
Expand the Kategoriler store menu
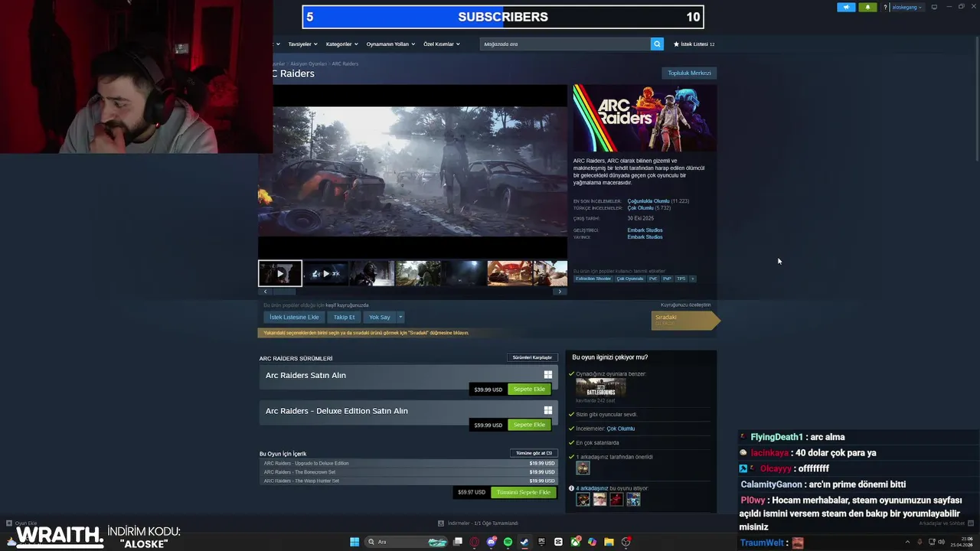[x=341, y=44]
